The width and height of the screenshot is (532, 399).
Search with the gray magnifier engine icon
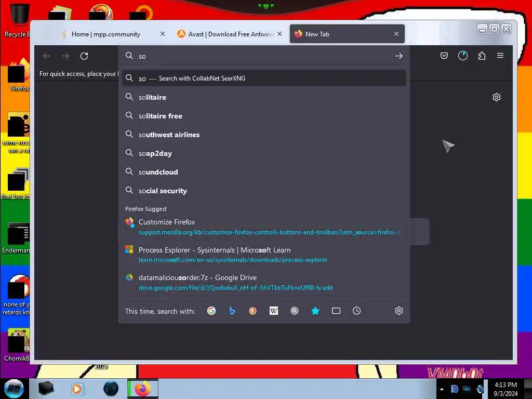point(295,311)
